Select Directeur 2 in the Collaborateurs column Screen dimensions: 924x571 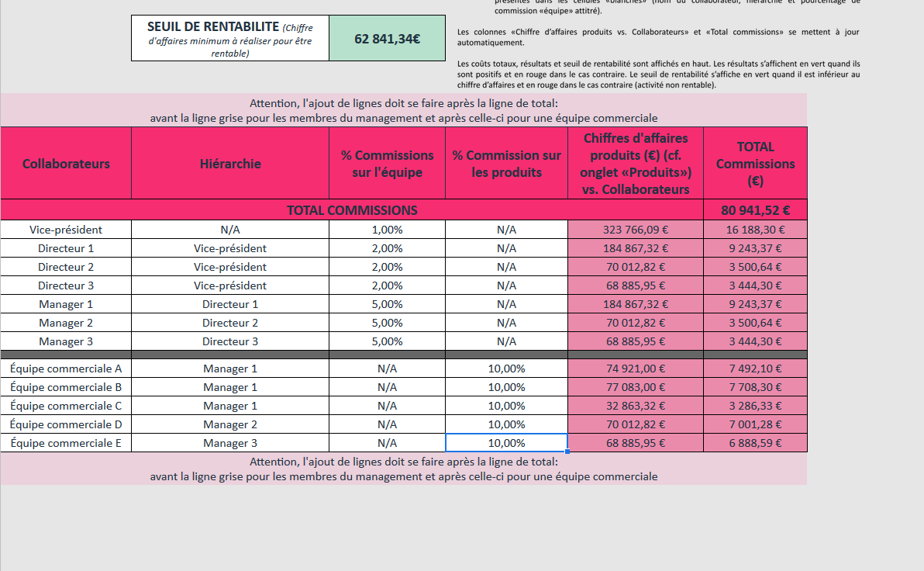[66, 267]
